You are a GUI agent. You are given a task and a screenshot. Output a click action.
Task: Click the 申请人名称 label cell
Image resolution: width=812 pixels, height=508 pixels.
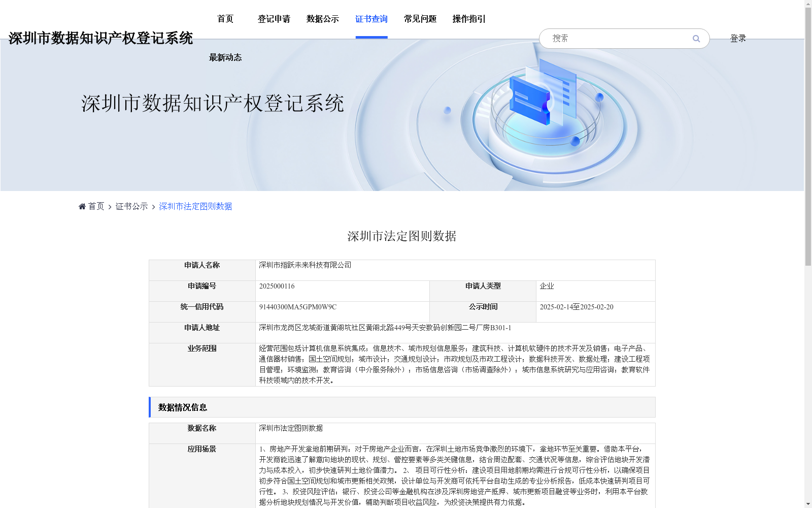pos(202,270)
